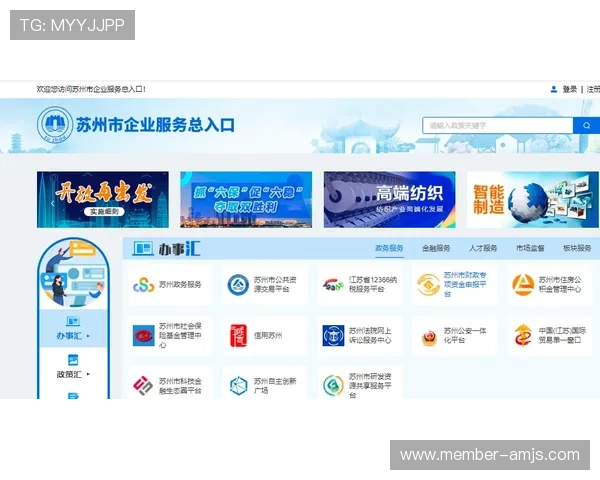
Task: Open 苏州市社会保险基金管理中心 icon
Action: coord(143,335)
